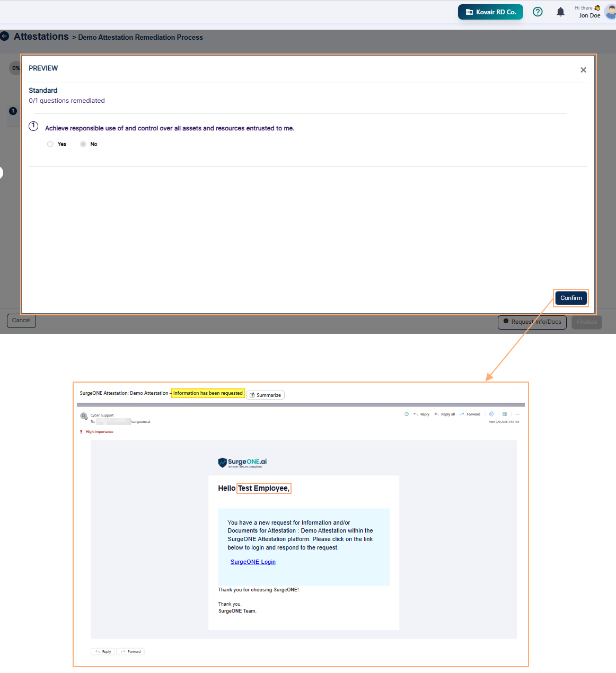
Task: Click the Confirm button
Action: point(570,298)
